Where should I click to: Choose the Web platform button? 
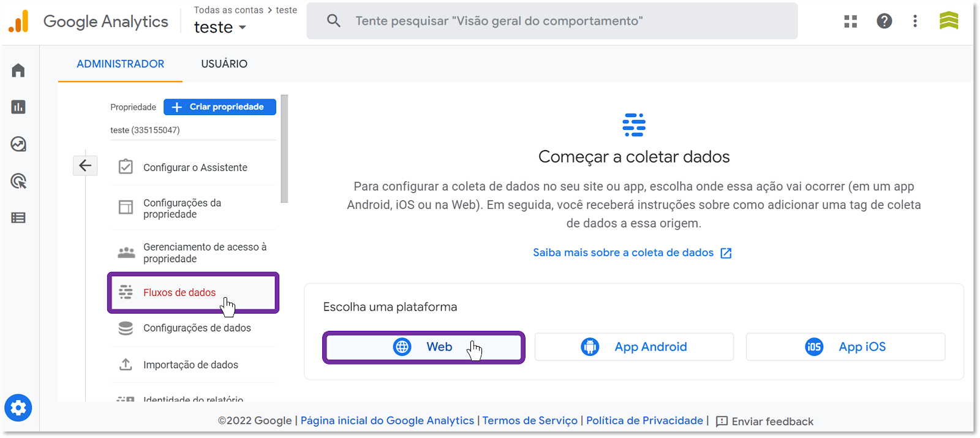423,347
